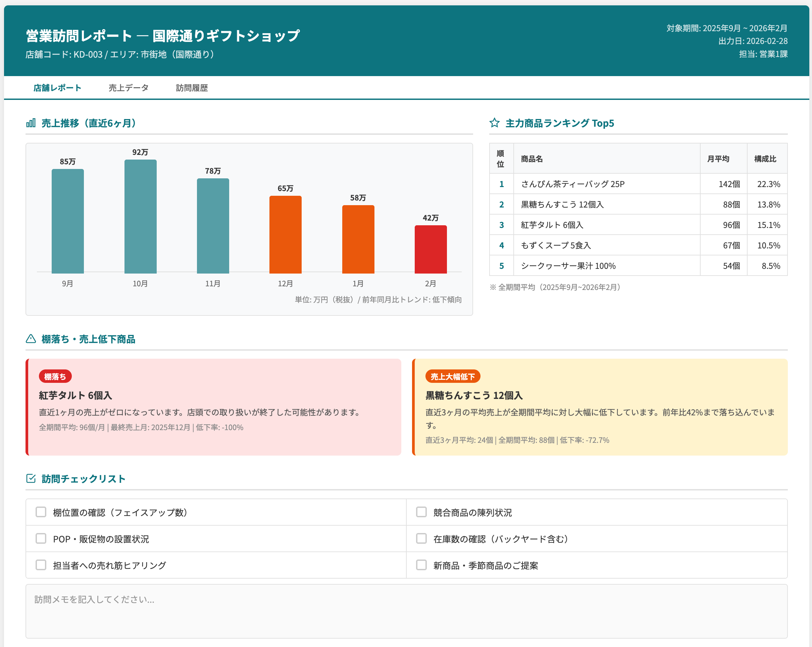Click the warning triangle beside 棚落ち・売上低下商品
This screenshot has height=647, width=812.
click(x=31, y=339)
